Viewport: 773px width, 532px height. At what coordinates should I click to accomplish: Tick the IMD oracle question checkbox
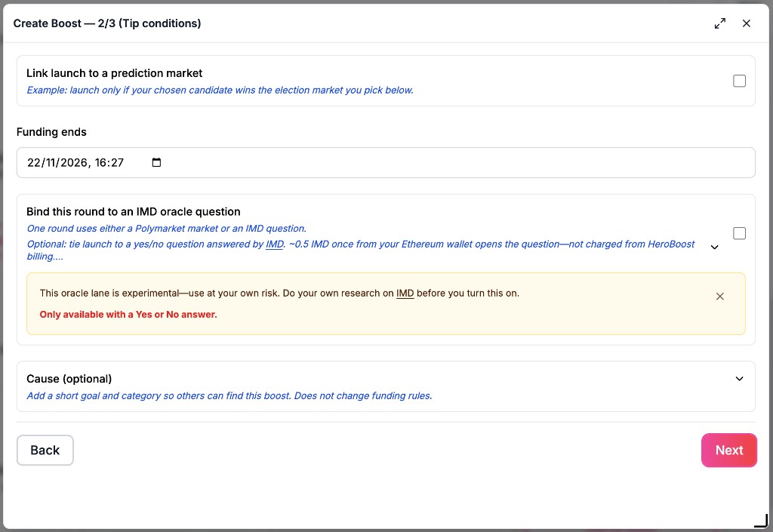pyautogui.click(x=739, y=233)
